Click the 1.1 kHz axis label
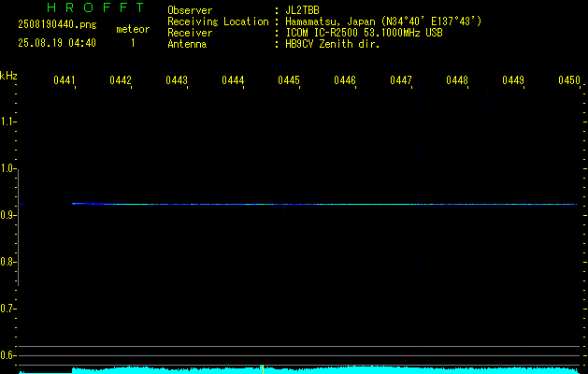Screen dimensions: 588x374 click(x=7, y=122)
